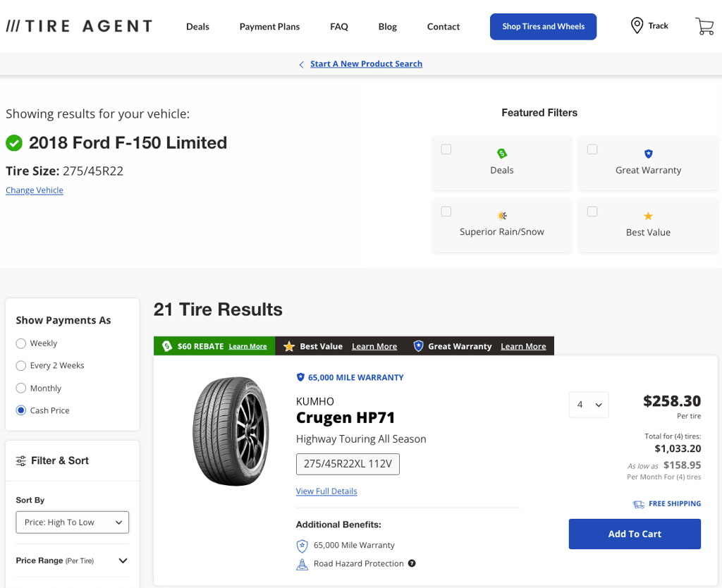Click the Tire Agent logo

pyautogui.click(x=79, y=25)
